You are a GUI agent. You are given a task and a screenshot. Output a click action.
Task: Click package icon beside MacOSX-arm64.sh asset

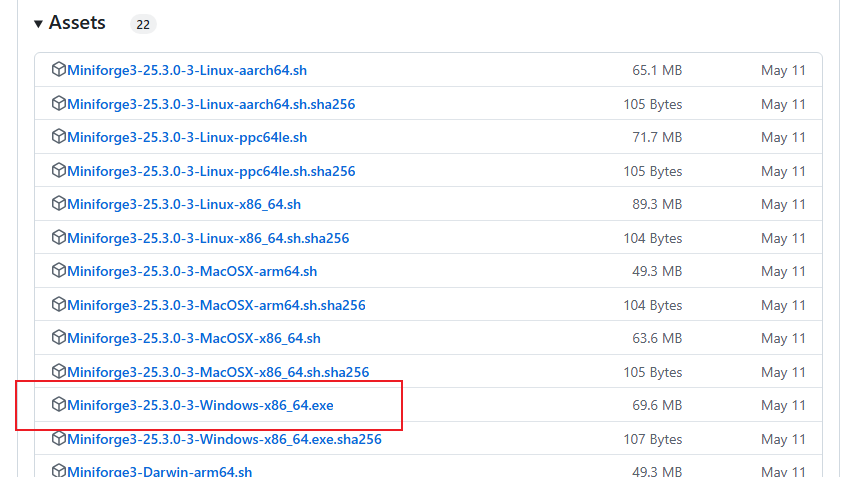pyautogui.click(x=58, y=271)
